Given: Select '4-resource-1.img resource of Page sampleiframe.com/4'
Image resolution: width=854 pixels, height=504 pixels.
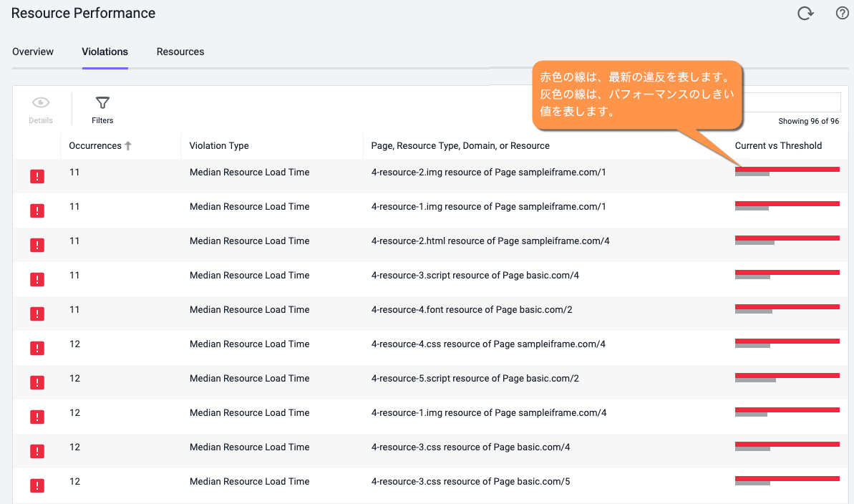Looking at the screenshot, I should point(488,412).
